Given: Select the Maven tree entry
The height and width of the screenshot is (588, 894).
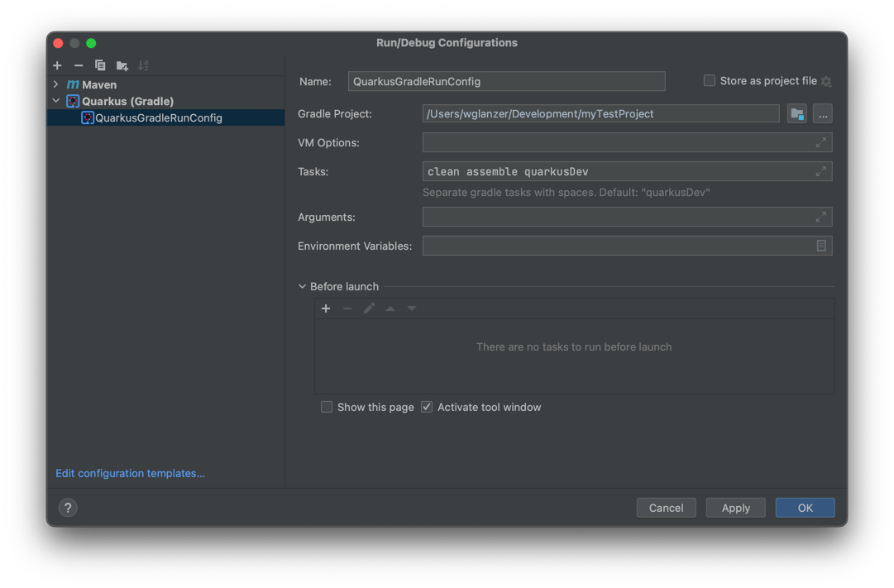Looking at the screenshot, I should 166,84.
